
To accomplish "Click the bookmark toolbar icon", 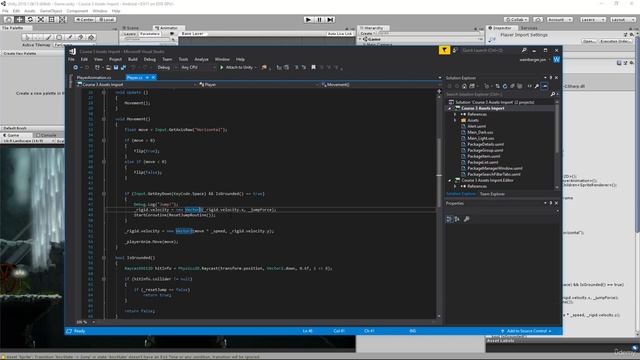I will pyautogui.click(x=313, y=67).
